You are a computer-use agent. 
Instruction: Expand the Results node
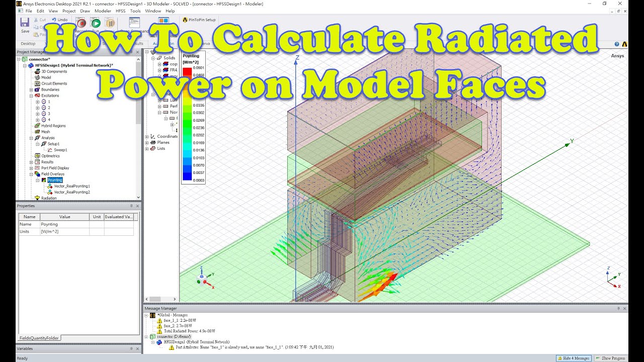[31, 162]
